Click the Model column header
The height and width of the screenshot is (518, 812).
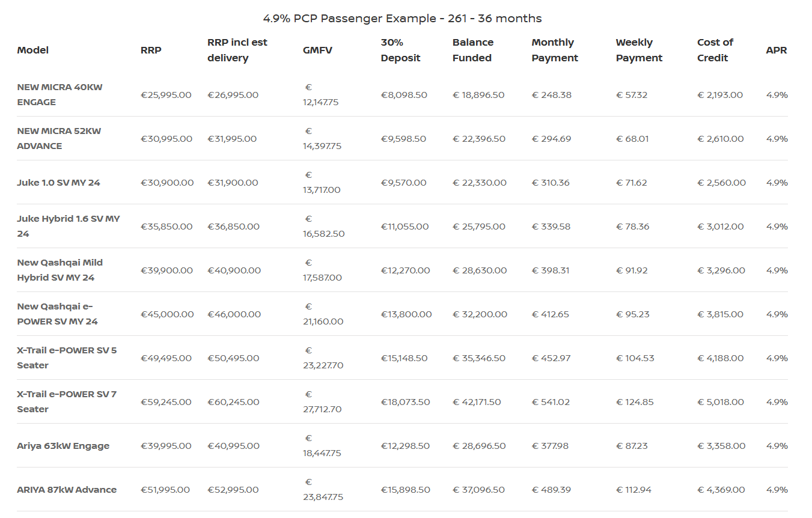(33, 50)
